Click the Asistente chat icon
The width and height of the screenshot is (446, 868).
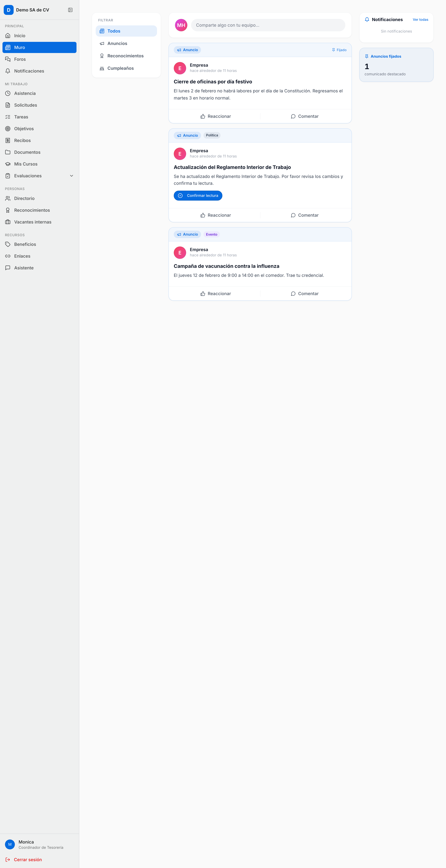click(8, 268)
